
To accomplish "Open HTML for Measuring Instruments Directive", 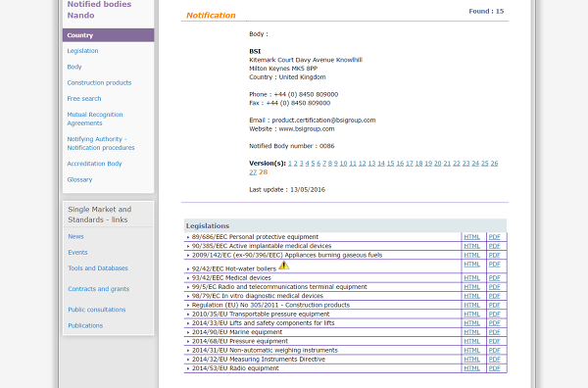I will [471, 360].
